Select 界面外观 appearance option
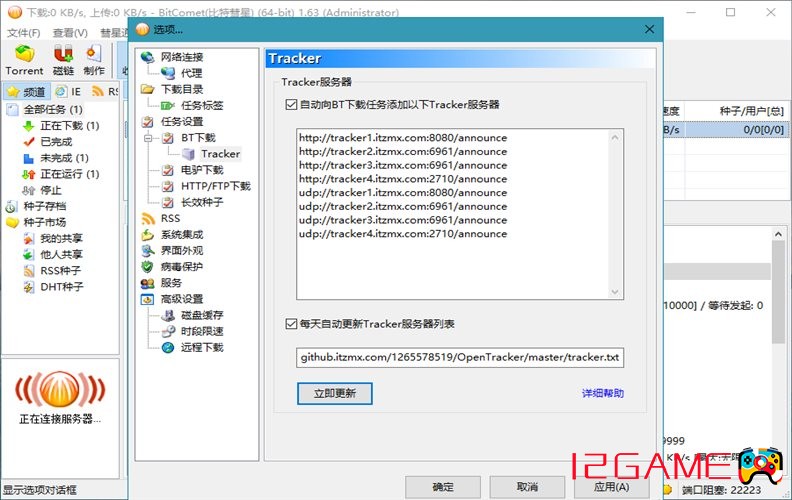This screenshot has width=792, height=500. 181,251
